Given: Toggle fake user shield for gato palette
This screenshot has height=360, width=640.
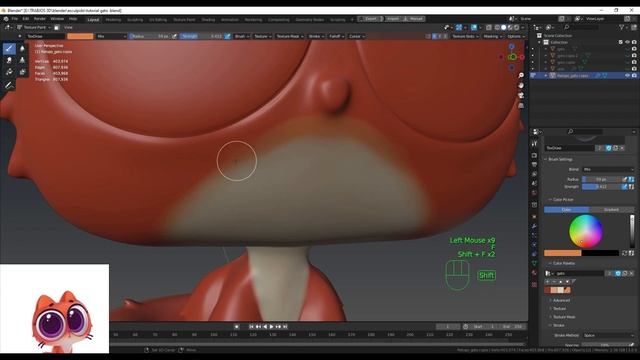Looking at the screenshot, I should (x=618, y=273).
